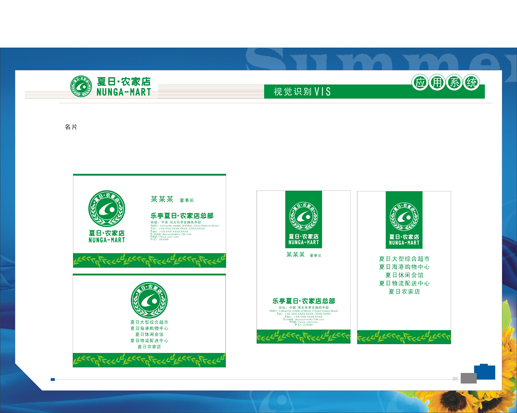Viewport: 517px width, 413px height.
Task: Click the white logo on the left vertical card
Action: (x=303, y=216)
